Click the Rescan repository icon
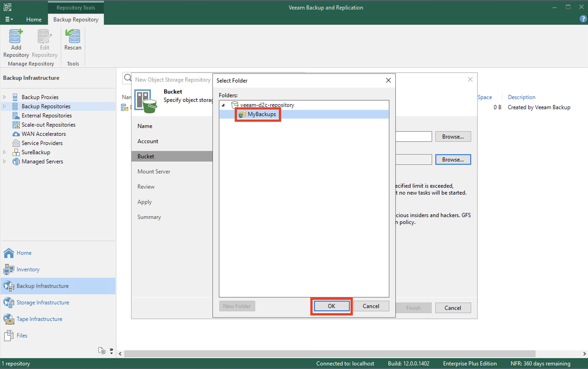 [x=73, y=36]
